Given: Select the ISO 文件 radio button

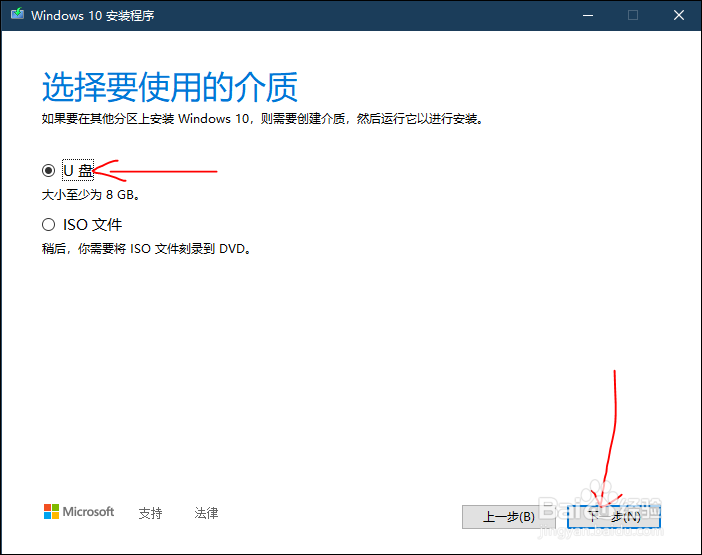Looking at the screenshot, I should [x=48, y=225].
